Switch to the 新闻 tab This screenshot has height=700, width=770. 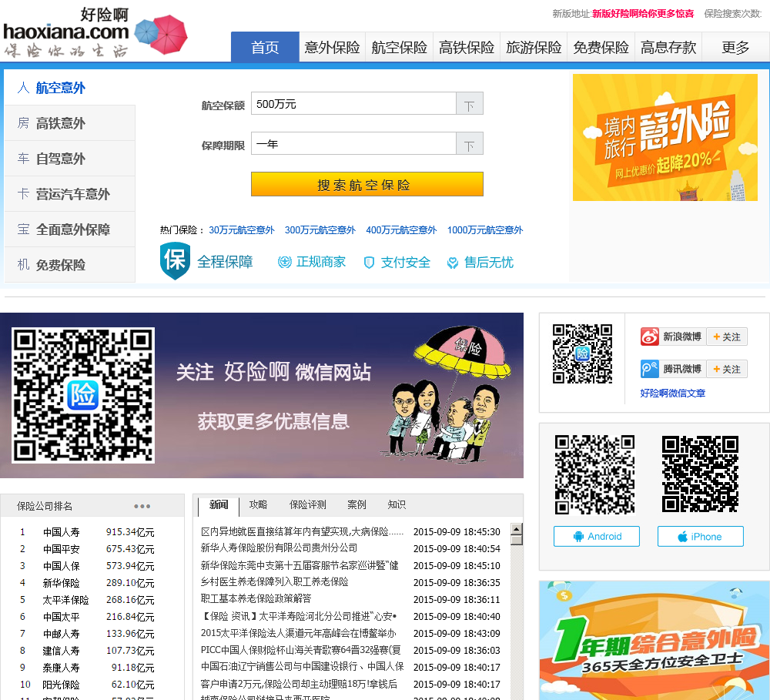click(219, 505)
